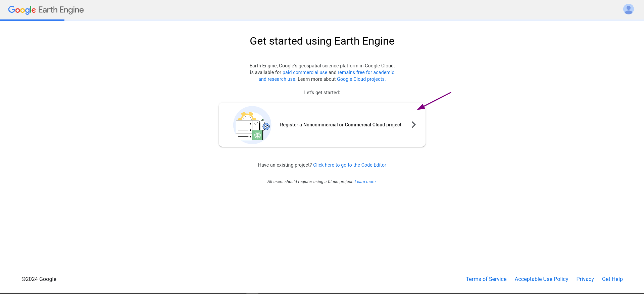Open the Google Cloud projects link
The height and width of the screenshot is (294, 644).
[x=361, y=79]
